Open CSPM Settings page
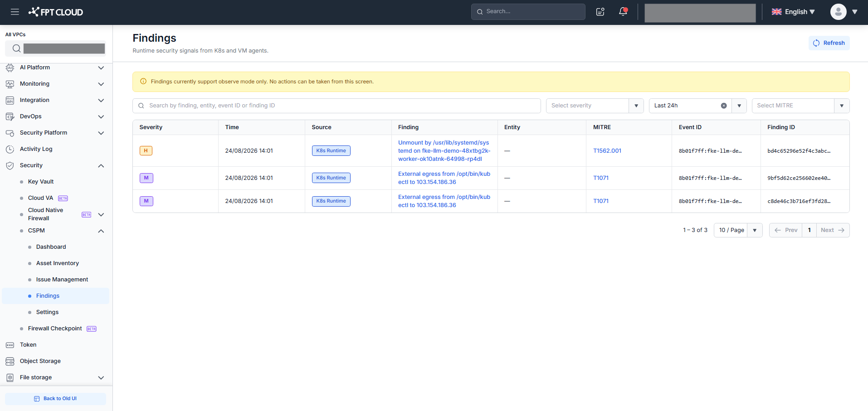Image resolution: width=868 pixels, height=411 pixels. pos(47,312)
